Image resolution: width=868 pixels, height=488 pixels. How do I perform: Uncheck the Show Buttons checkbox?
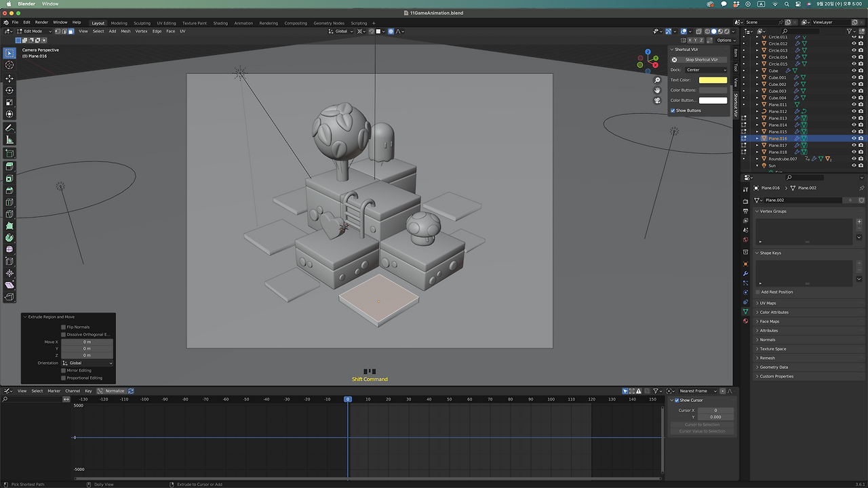coord(673,110)
